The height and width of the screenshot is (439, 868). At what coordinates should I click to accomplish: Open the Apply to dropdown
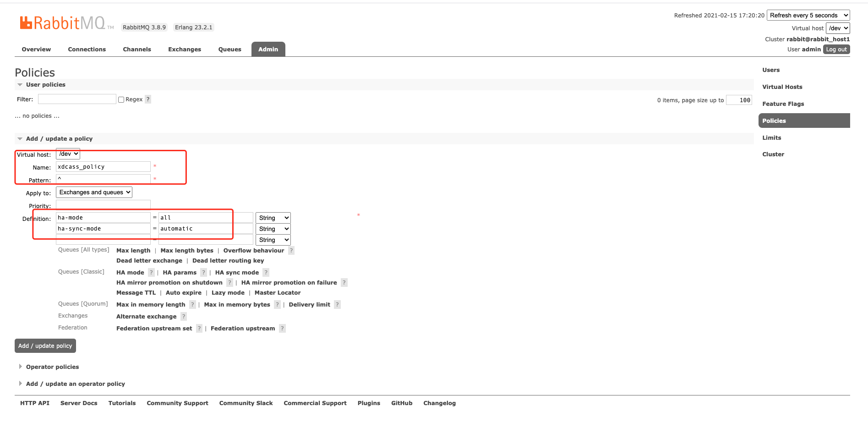(x=94, y=192)
